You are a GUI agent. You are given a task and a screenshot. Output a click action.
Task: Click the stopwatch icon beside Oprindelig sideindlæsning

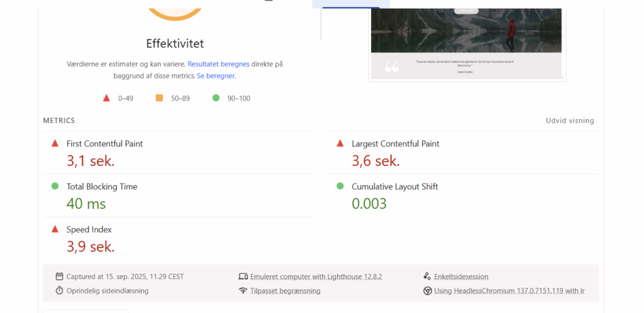click(60, 290)
